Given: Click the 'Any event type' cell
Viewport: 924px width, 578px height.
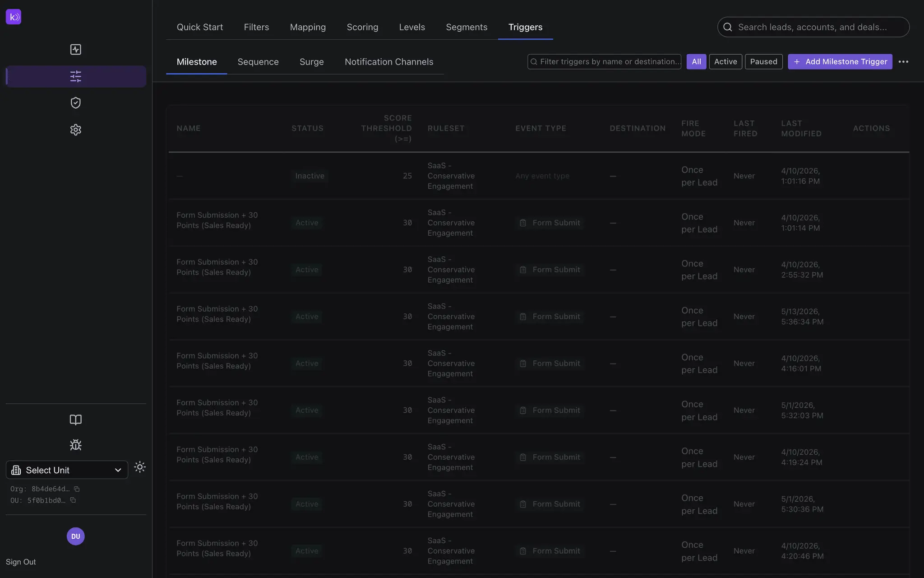Looking at the screenshot, I should point(542,176).
